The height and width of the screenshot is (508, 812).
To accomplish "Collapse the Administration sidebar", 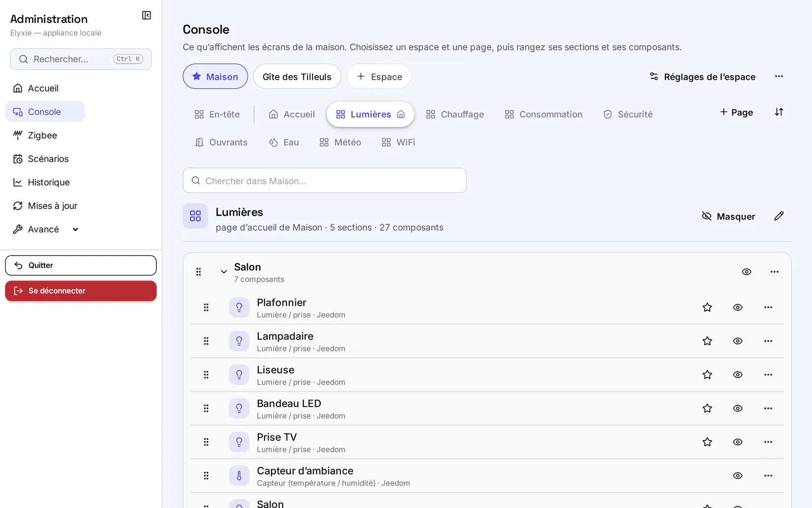I will tap(146, 15).
